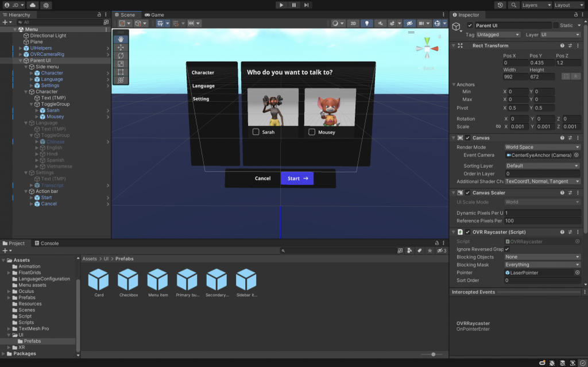Open Rect Transform help reference icon
The width and height of the screenshot is (588, 367).
(x=562, y=45)
